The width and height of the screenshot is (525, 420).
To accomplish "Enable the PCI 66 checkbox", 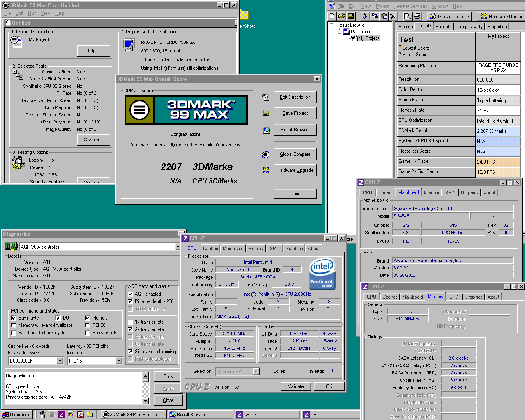I will [x=87, y=325].
